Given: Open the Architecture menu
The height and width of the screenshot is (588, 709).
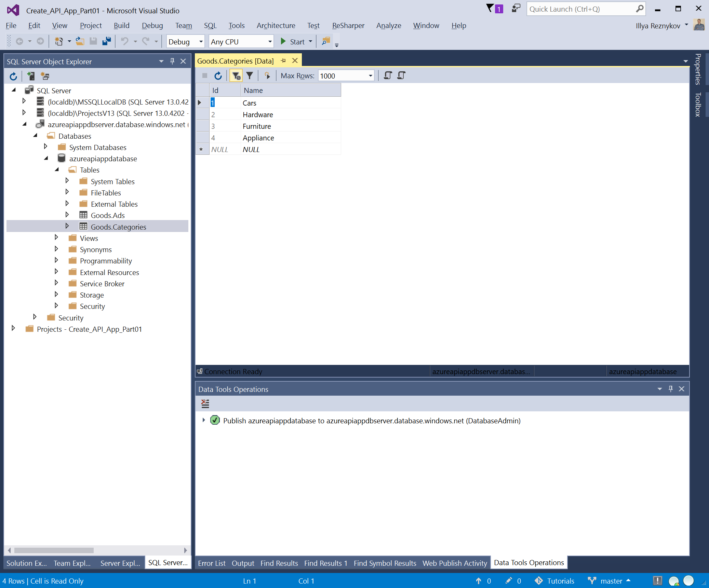Looking at the screenshot, I should tap(276, 26).
